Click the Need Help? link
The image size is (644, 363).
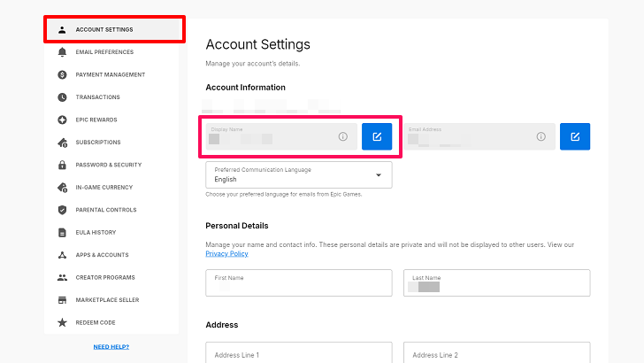111,346
